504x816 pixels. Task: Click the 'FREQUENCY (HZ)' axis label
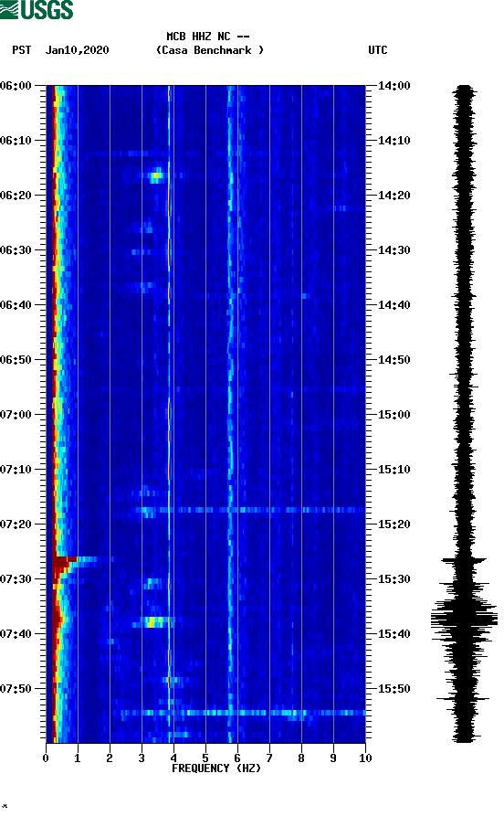[216, 768]
